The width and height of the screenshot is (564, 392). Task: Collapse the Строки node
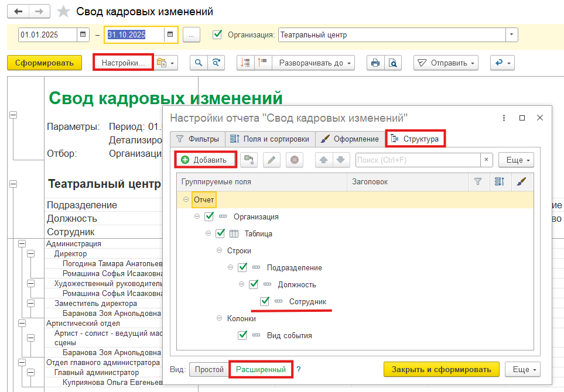click(x=220, y=250)
